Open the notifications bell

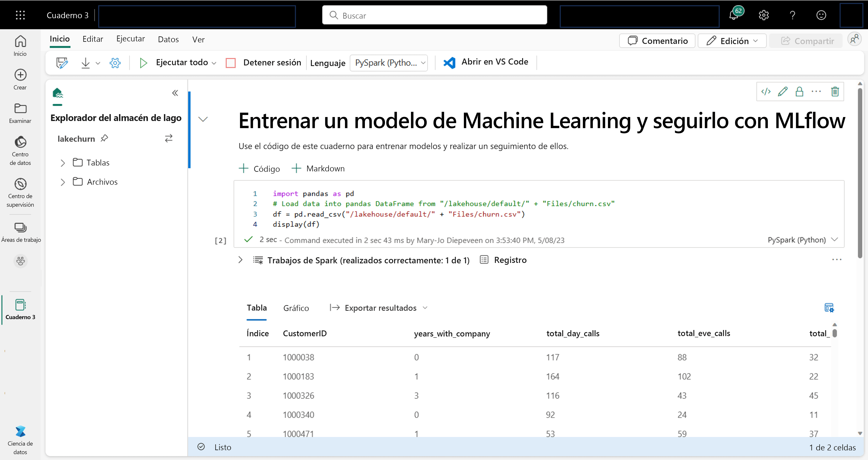734,15
